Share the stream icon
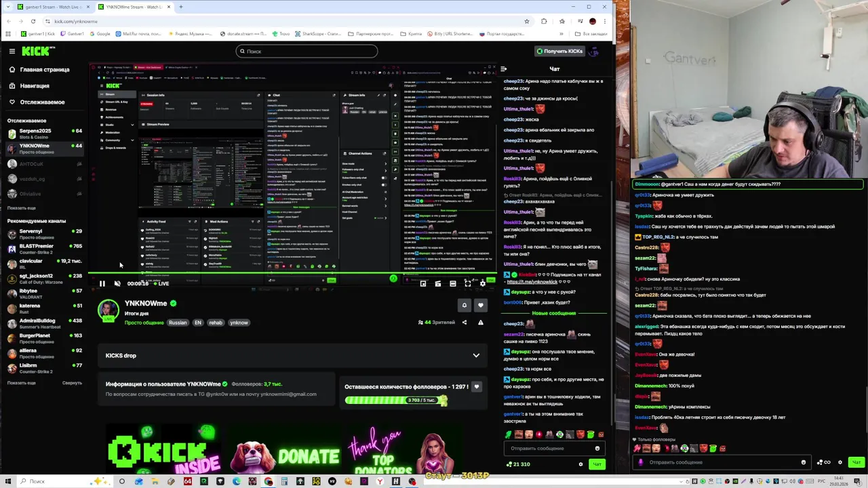The height and width of the screenshot is (488, 868). [x=465, y=323]
